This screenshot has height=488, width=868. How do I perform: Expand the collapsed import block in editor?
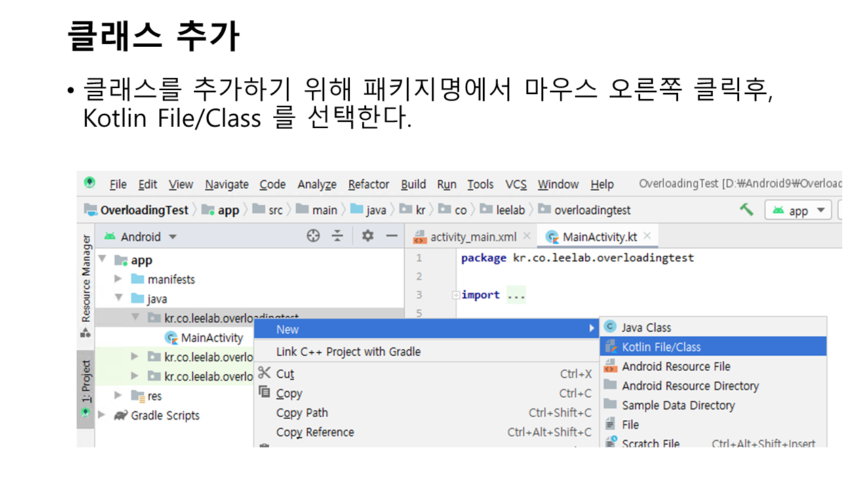tap(456, 295)
